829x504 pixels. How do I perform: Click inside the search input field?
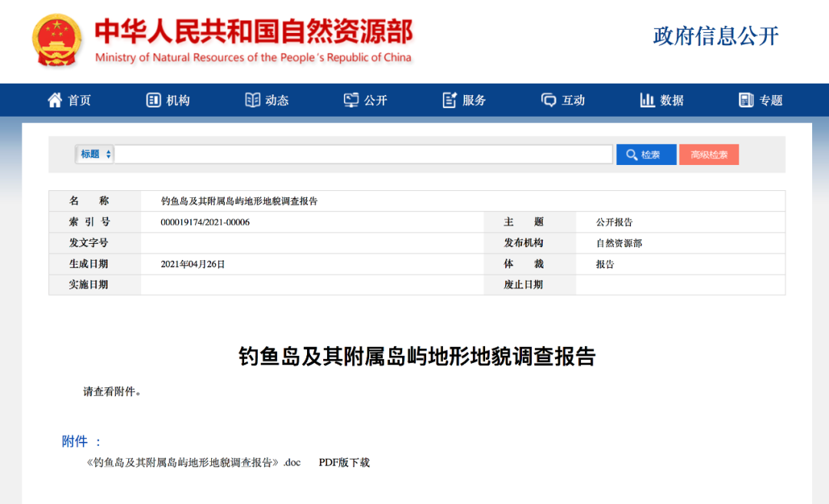point(361,153)
